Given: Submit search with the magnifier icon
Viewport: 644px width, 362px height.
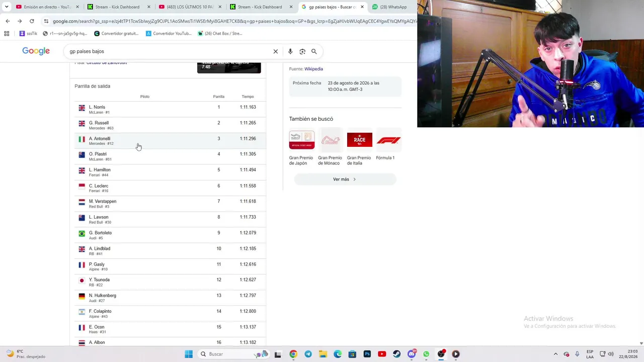Looking at the screenshot, I should [x=314, y=51].
